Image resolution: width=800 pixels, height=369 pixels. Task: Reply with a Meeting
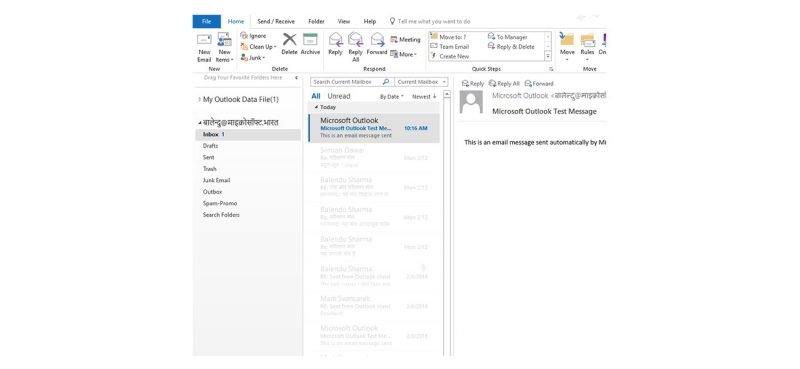coord(406,39)
